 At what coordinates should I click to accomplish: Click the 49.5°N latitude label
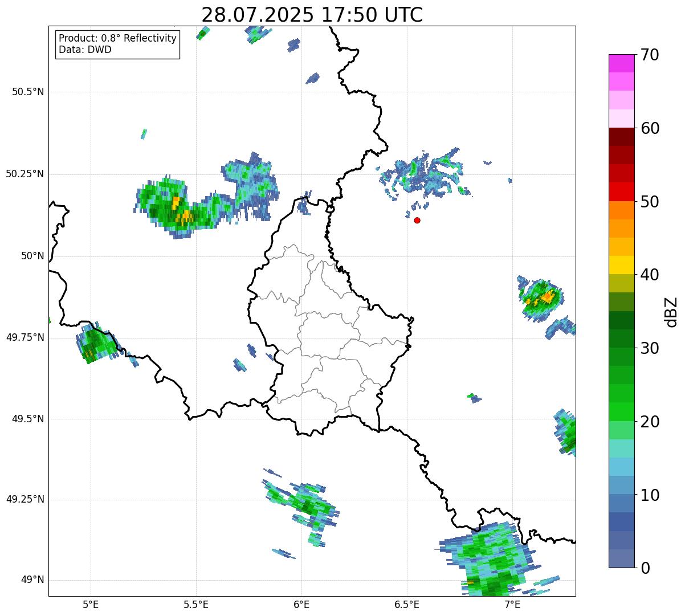(x=28, y=419)
